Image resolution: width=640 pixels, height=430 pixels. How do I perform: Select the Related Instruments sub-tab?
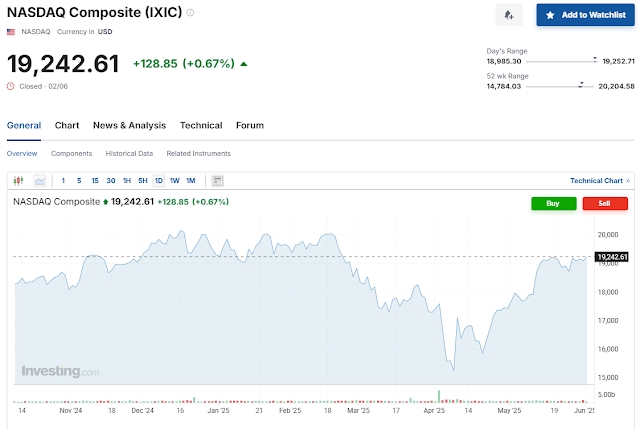pyautogui.click(x=198, y=153)
